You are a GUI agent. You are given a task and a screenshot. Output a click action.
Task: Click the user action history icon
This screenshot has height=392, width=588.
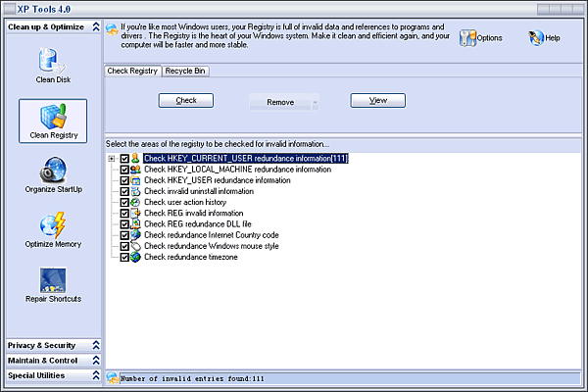point(135,202)
